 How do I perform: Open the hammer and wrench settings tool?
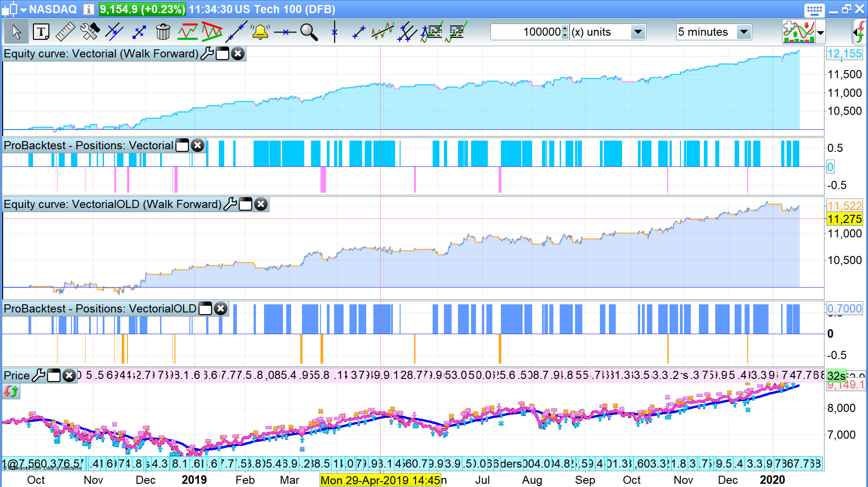pyautogui.click(x=90, y=32)
